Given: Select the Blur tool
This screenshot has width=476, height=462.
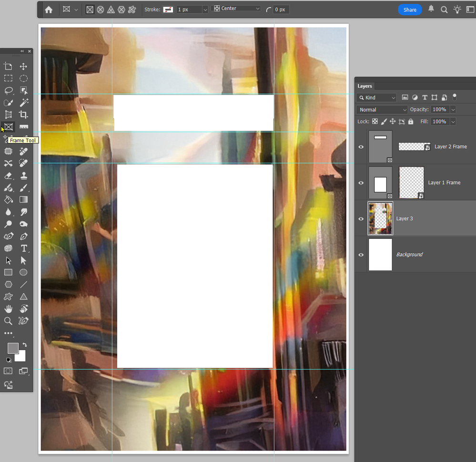Looking at the screenshot, I should (8, 212).
